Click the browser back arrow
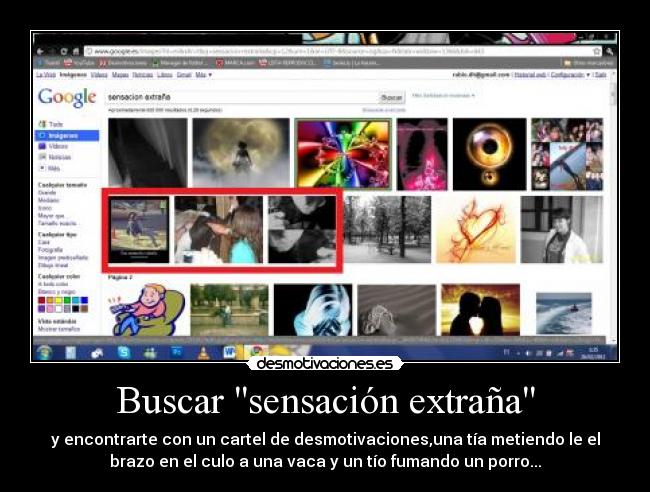 coord(40,51)
